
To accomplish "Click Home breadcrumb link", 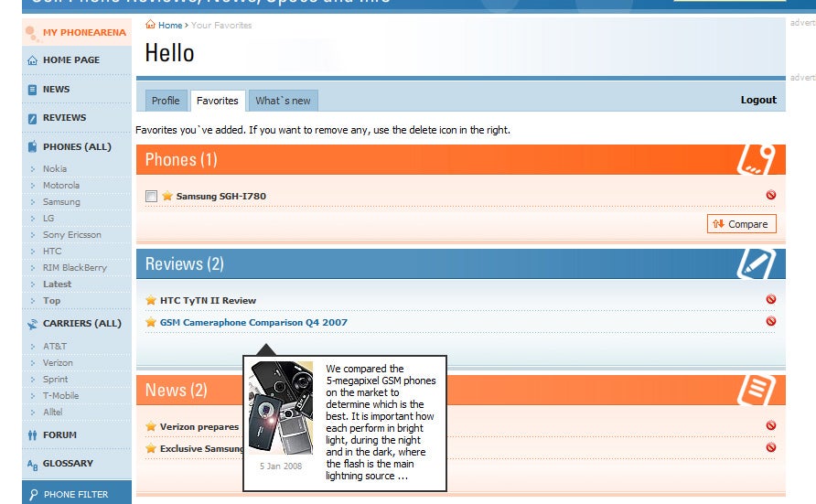I will click(x=170, y=25).
